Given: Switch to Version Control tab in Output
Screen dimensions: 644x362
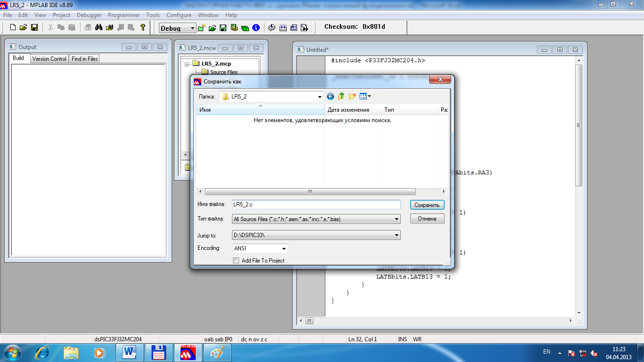Looking at the screenshot, I should [x=49, y=59].
